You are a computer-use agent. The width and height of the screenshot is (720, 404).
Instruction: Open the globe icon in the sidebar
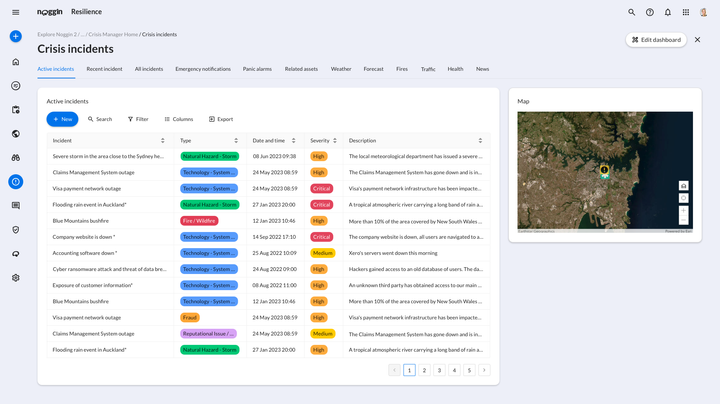click(x=16, y=134)
